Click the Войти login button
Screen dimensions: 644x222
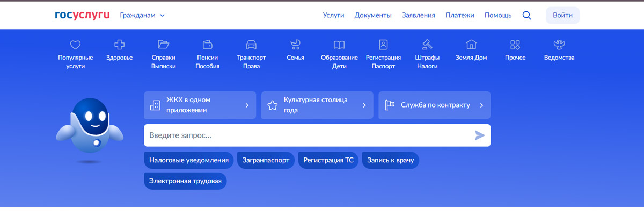pos(562,16)
